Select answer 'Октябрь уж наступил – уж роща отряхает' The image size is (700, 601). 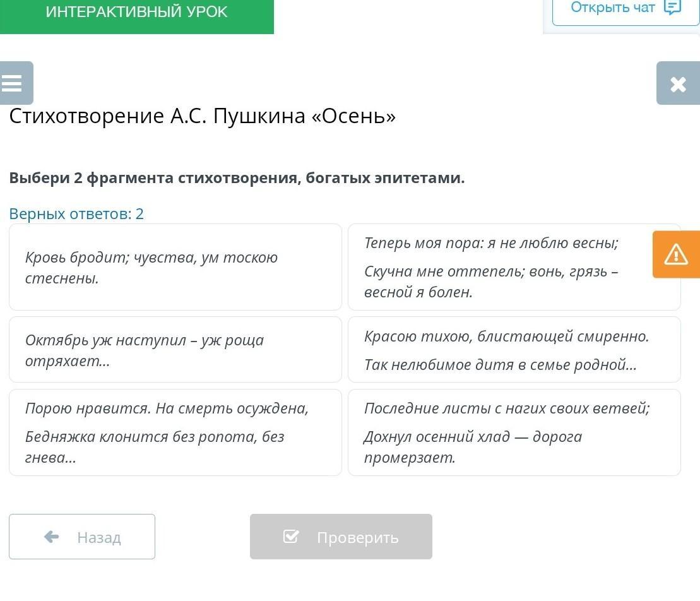click(x=175, y=350)
